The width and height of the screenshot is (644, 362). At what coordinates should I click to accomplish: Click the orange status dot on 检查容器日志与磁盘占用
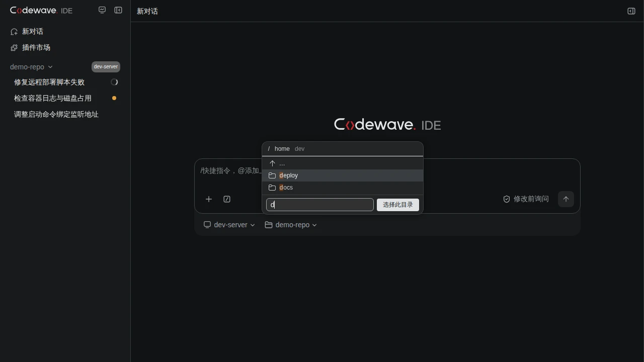(x=114, y=98)
